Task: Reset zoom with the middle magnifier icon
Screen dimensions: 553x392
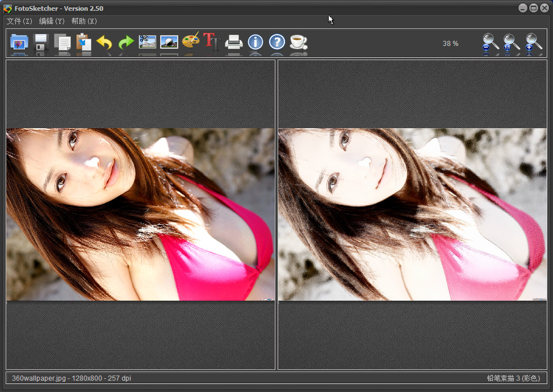Action: pos(512,43)
